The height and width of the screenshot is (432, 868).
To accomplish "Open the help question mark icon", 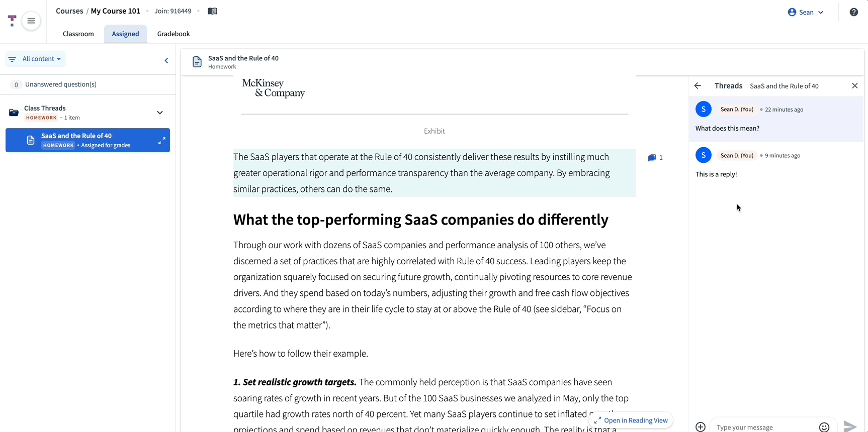I will pyautogui.click(x=853, y=12).
